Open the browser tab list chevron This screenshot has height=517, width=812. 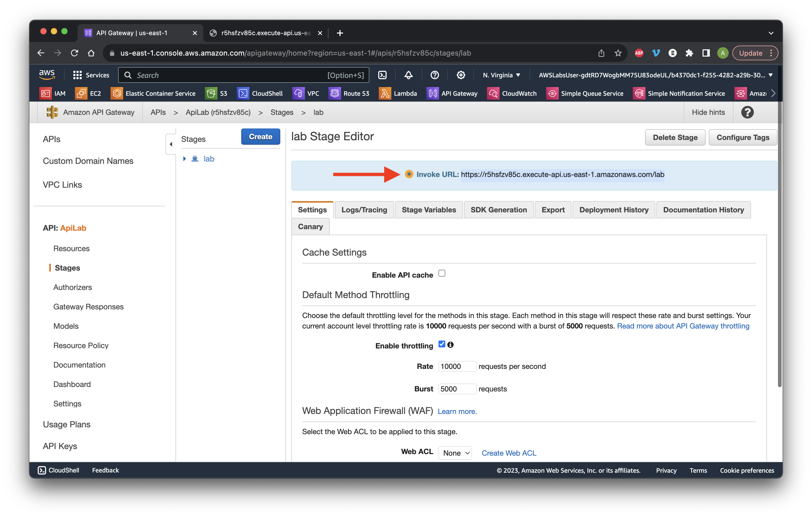click(x=771, y=33)
